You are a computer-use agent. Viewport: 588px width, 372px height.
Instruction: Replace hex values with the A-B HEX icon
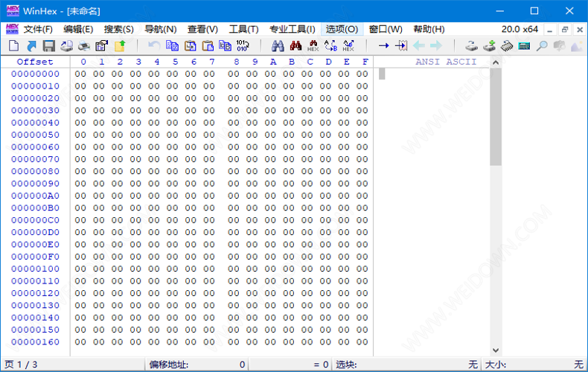pyautogui.click(x=348, y=45)
